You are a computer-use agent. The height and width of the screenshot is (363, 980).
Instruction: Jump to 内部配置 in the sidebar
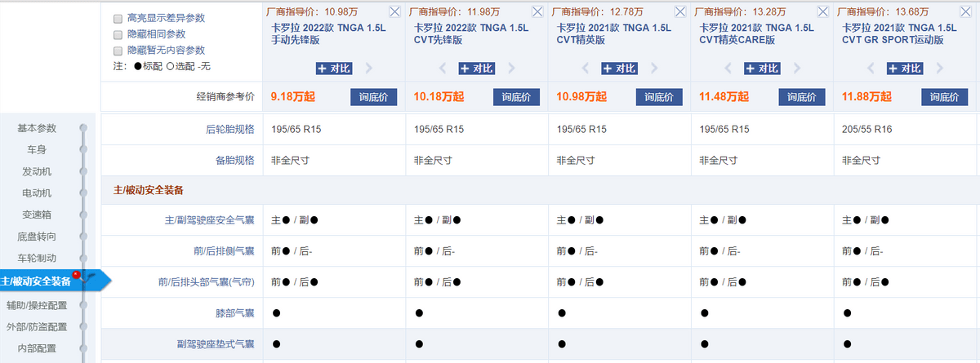click(38, 348)
